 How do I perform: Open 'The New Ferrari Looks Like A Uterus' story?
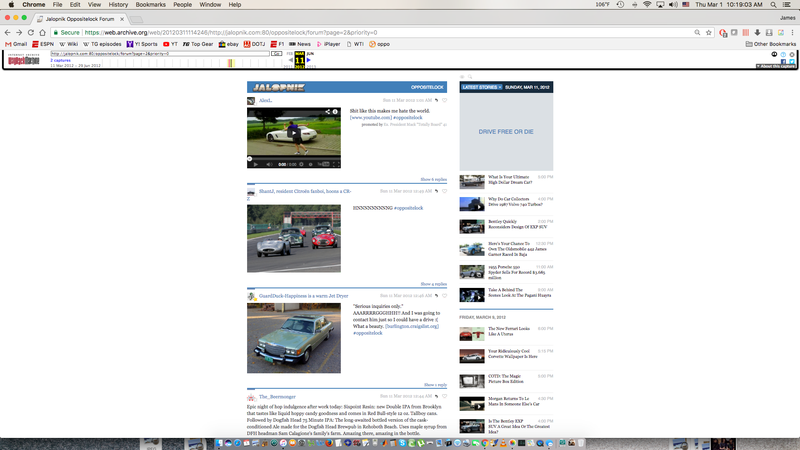point(509,331)
